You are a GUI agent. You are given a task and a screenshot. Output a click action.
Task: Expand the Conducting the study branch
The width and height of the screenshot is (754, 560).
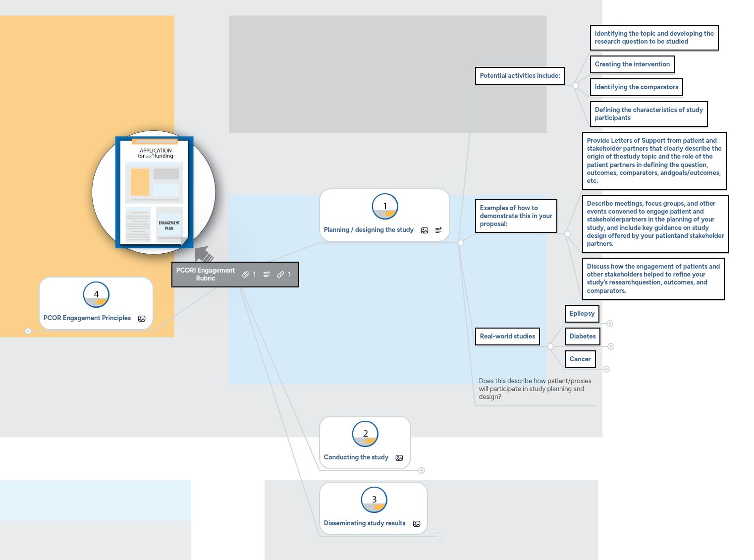click(x=422, y=470)
